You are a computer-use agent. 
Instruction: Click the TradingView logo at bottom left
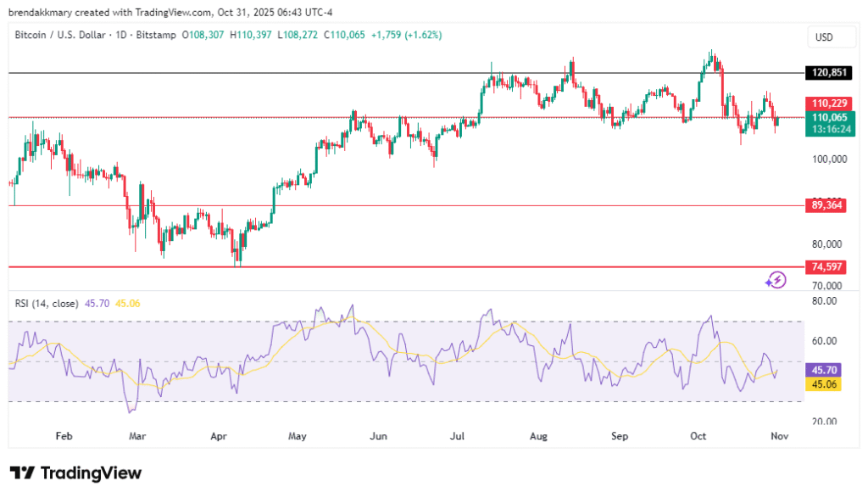(75, 473)
